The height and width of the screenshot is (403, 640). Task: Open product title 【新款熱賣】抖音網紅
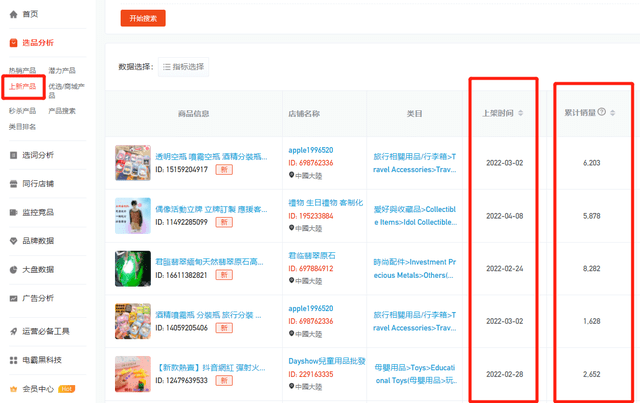click(x=211, y=368)
